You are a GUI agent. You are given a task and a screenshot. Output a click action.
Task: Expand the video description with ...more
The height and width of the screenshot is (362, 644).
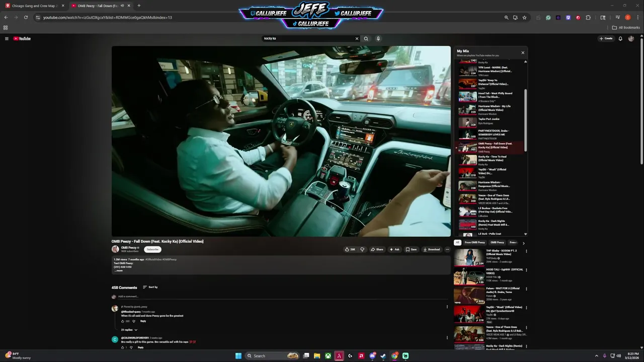[119, 270]
